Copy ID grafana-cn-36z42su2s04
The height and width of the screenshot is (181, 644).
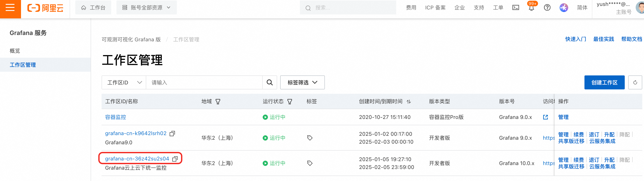175,159
